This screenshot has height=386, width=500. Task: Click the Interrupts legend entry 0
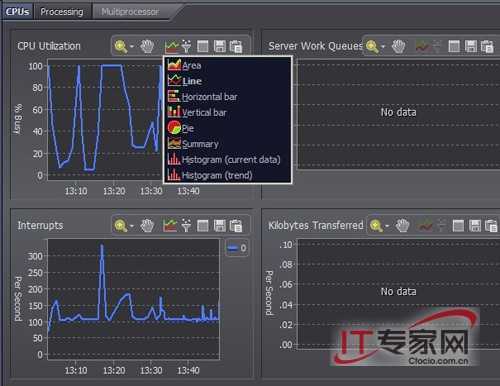click(237, 248)
